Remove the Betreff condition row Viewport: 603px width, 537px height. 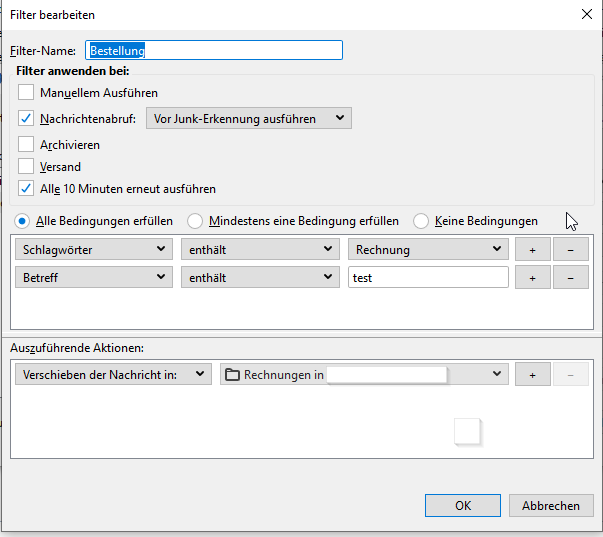click(x=570, y=278)
